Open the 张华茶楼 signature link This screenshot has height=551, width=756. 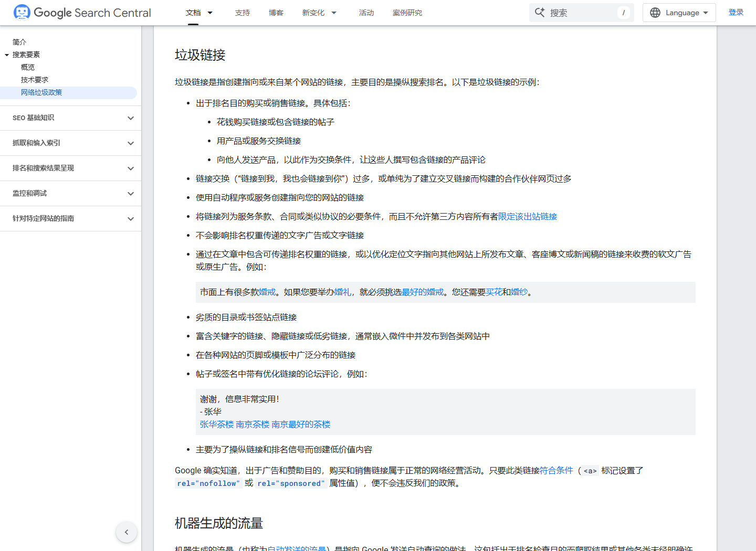[217, 425]
